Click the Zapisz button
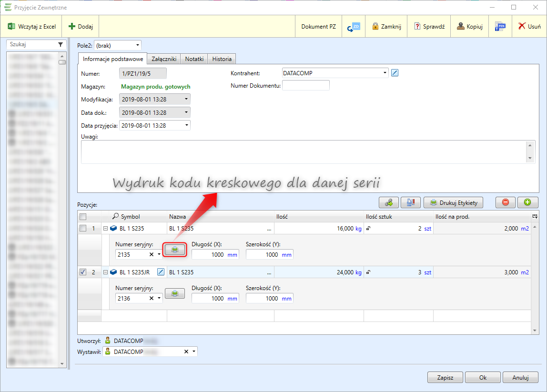 point(445,377)
